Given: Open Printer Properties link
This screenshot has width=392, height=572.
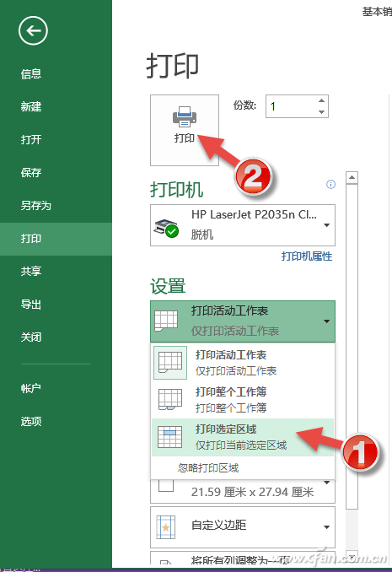Looking at the screenshot, I should [307, 256].
